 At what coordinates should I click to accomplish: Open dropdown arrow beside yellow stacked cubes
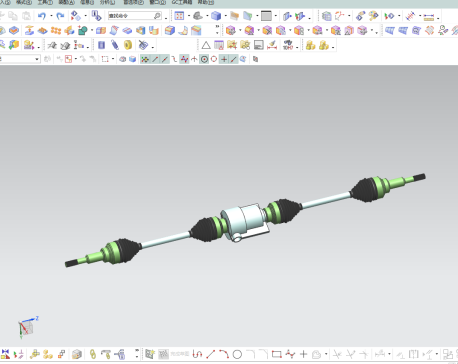(x=333, y=46)
